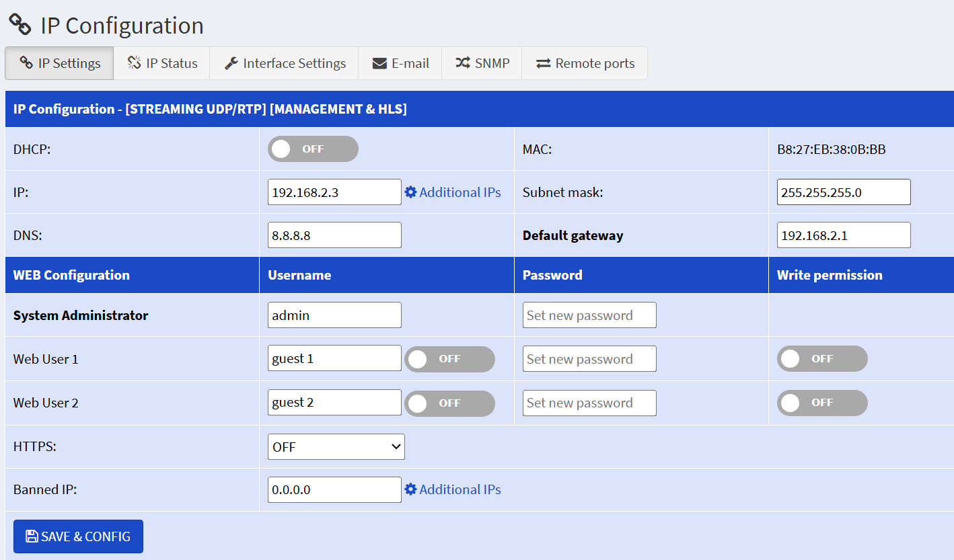Open the SNMP tab
The width and height of the screenshot is (954, 560).
coord(482,63)
